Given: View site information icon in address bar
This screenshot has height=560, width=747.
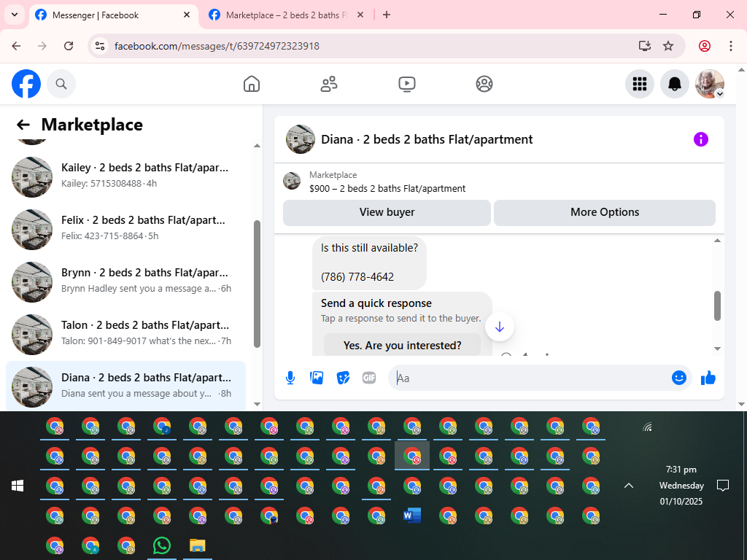Looking at the screenshot, I should [99, 46].
